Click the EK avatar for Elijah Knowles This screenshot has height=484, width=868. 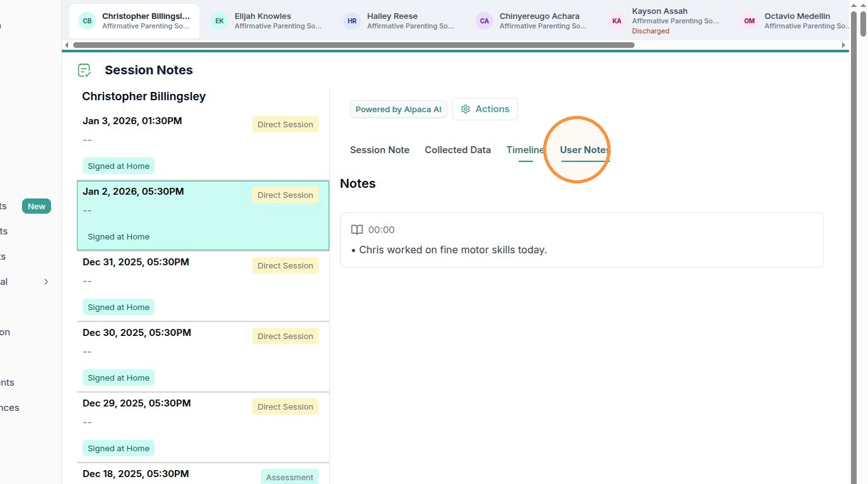[220, 21]
